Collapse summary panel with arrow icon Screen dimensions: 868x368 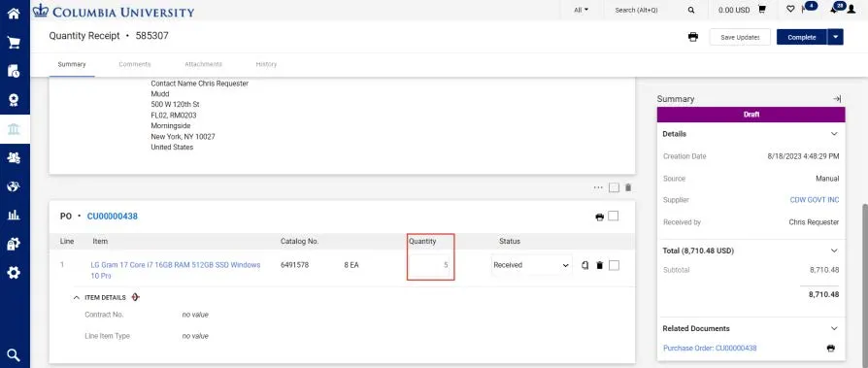837,98
